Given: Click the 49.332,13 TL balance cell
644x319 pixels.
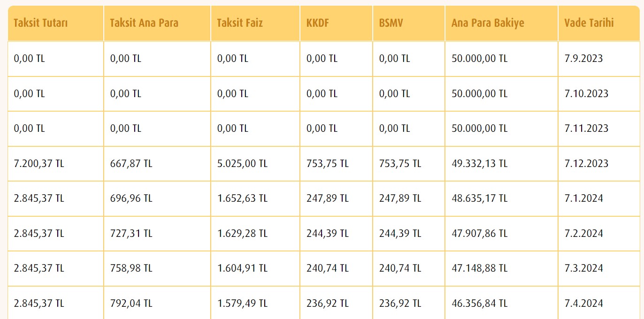Looking at the screenshot, I should point(501,164).
